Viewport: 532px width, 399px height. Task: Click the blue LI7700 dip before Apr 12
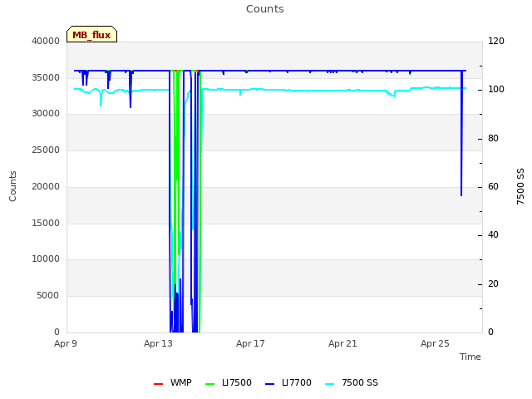tap(131, 90)
